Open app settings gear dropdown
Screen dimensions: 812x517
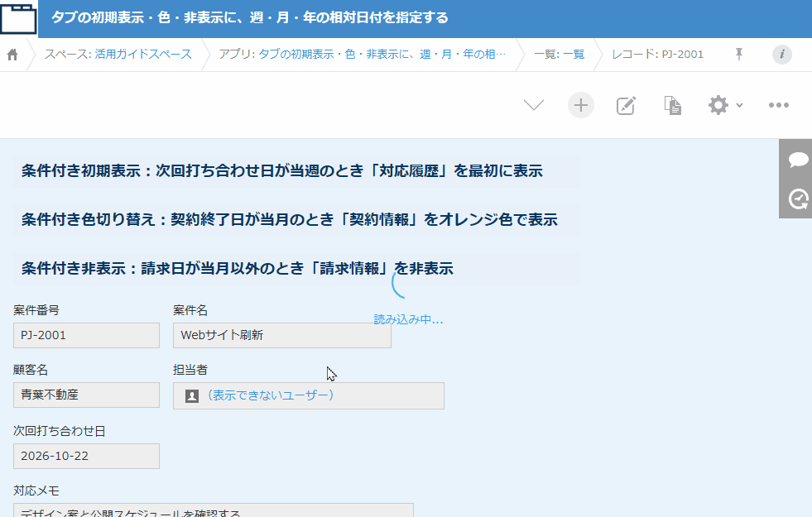[725, 105]
